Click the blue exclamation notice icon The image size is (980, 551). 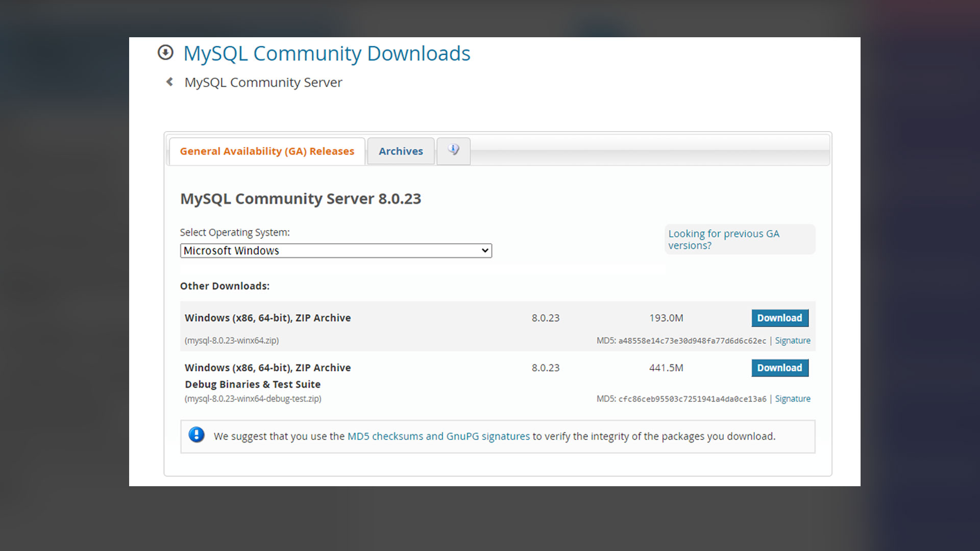point(197,435)
